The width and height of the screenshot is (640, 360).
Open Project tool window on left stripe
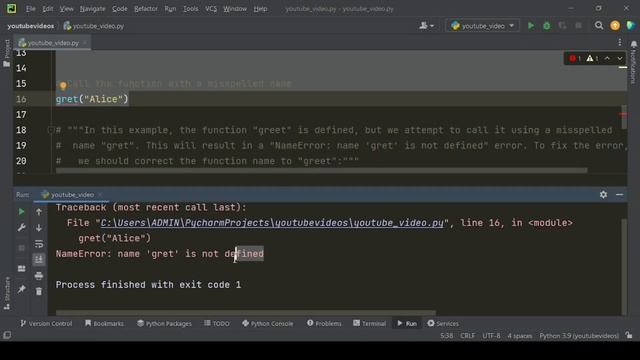[7, 53]
